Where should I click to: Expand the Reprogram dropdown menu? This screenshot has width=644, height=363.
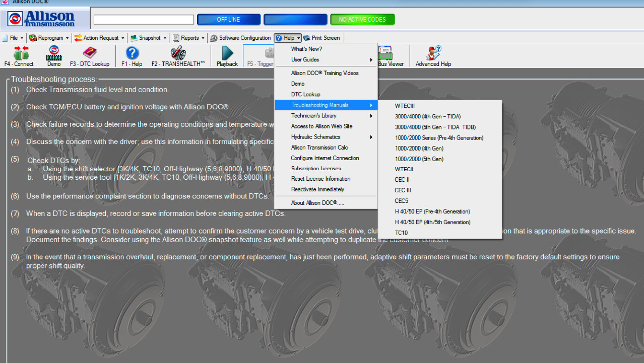pyautogui.click(x=49, y=38)
